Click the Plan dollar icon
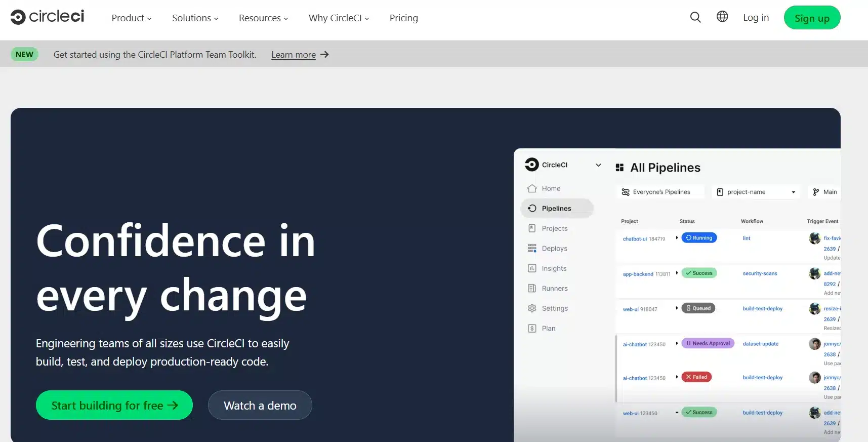Screen dimensions: 868x442 click(x=532, y=328)
